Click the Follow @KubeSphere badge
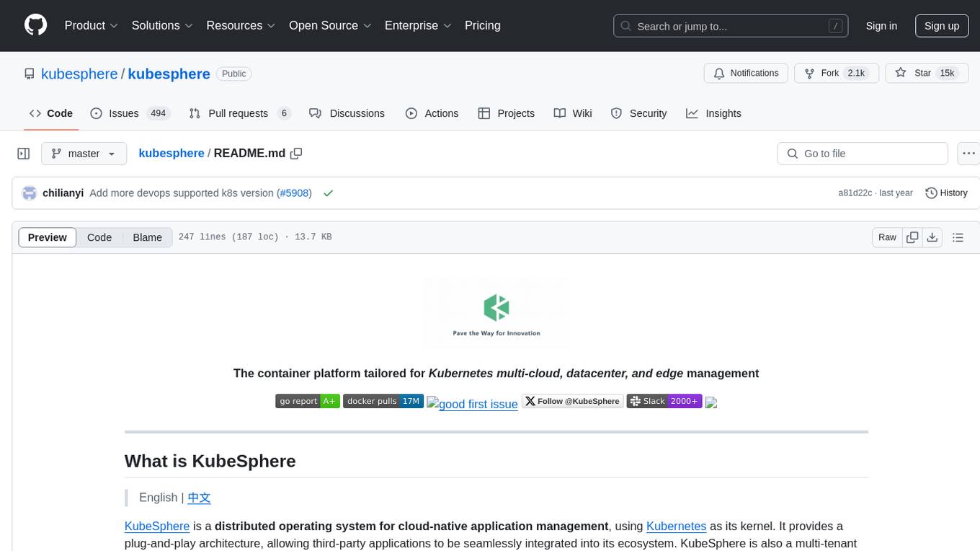 click(x=572, y=401)
